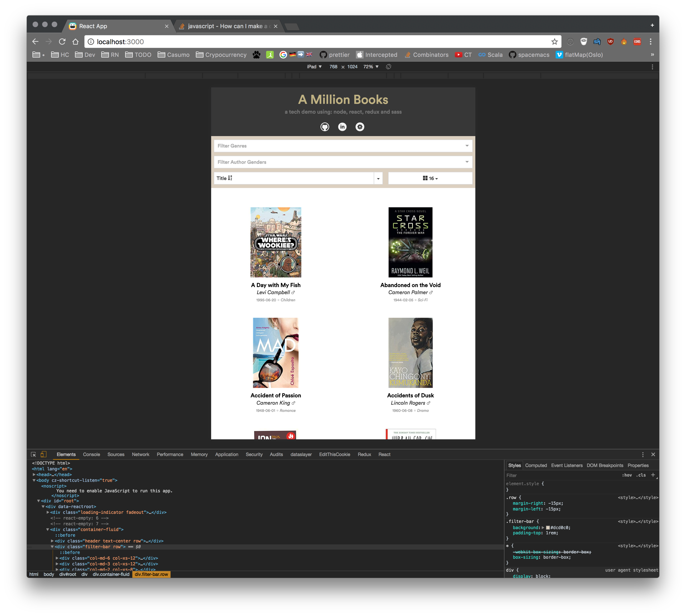Edit the device width value 768
686x616 pixels.
point(333,67)
